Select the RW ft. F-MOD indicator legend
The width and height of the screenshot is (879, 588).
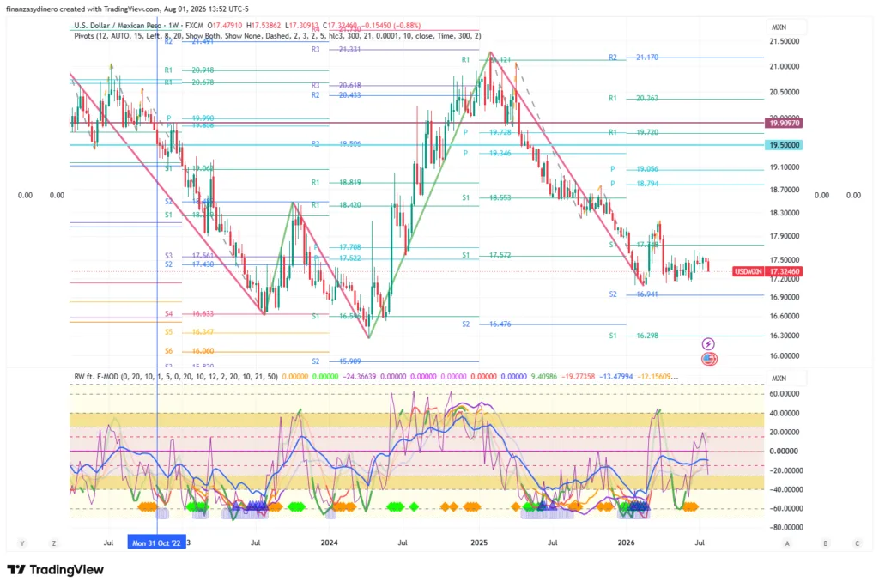(x=175, y=377)
